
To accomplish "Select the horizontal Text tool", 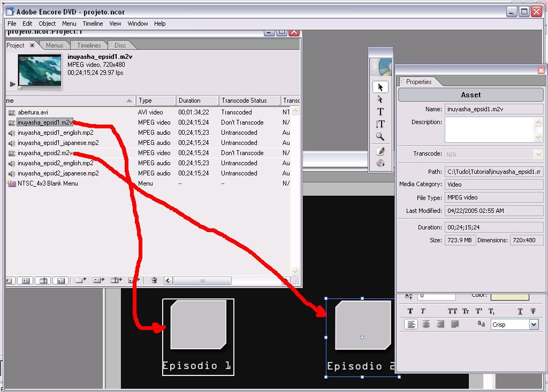I will (380, 111).
